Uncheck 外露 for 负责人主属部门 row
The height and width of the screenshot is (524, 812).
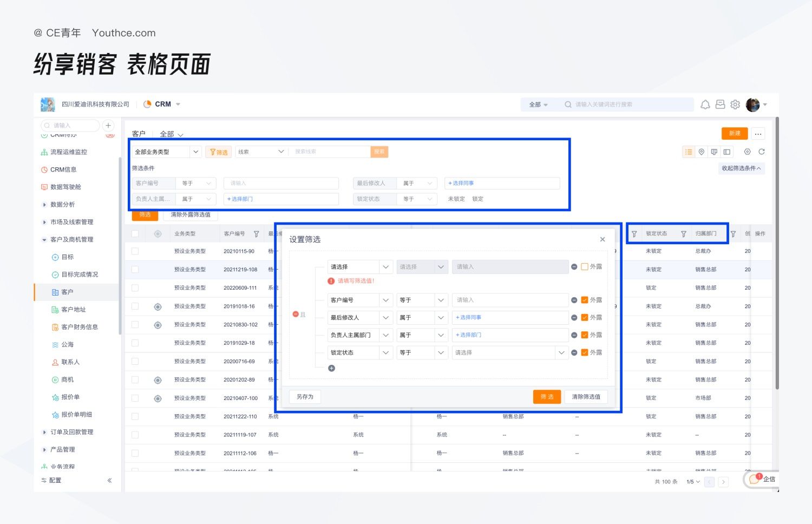(x=585, y=335)
